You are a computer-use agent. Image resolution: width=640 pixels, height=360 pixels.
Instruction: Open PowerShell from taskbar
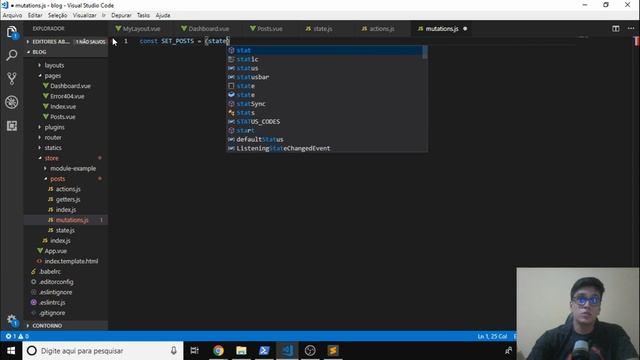click(x=264, y=351)
